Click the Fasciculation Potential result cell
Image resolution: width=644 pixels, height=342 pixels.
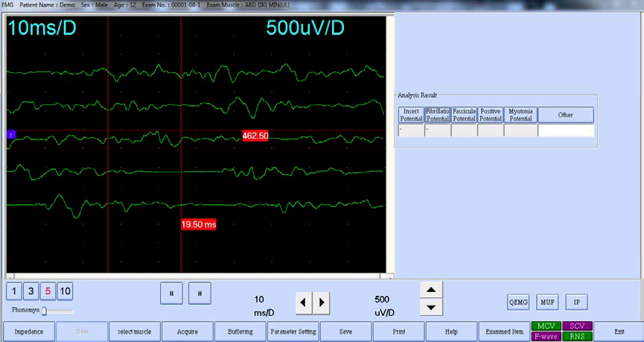464,130
